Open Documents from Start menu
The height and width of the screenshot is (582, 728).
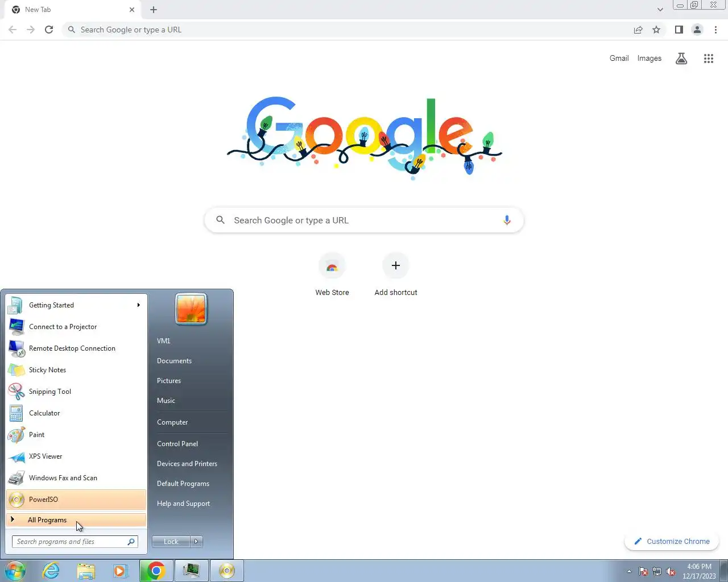pyautogui.click(x=191, y=361)
